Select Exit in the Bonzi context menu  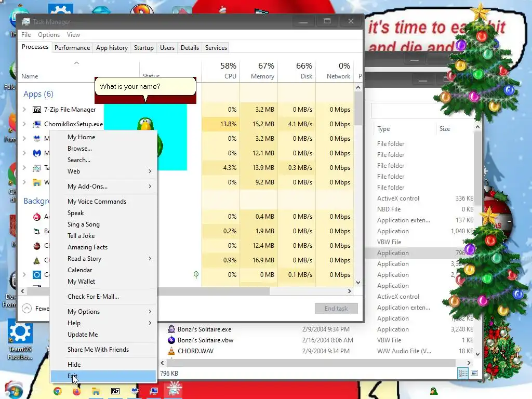pos(103,376)
